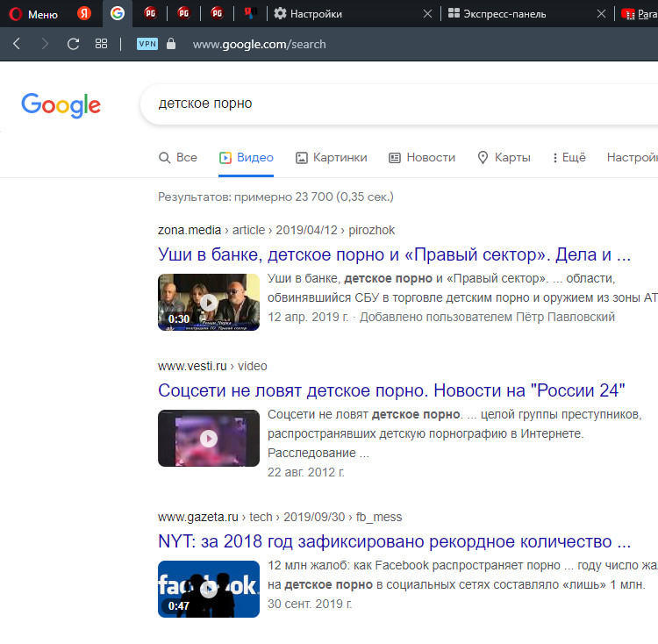This screenshot has width=658, height=644.
Task: Switch to the Экспресс-панель tab
Action: click(x=497, y=14)
